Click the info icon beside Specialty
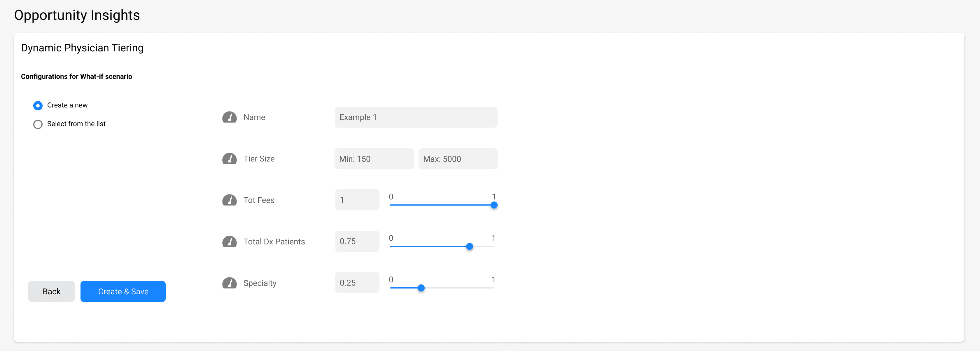This screenshot has width=980, height=351. pos(230,283)
